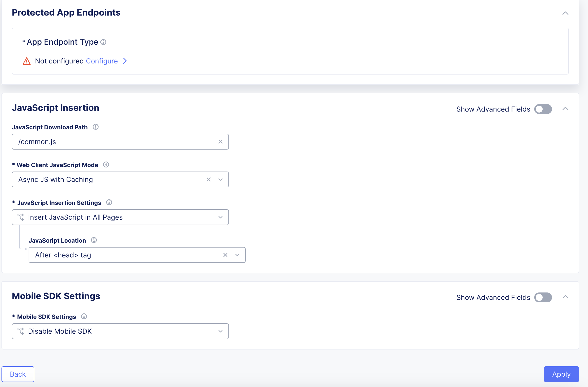Open the App Endpoint Type info tooltip

click(103, 42)
